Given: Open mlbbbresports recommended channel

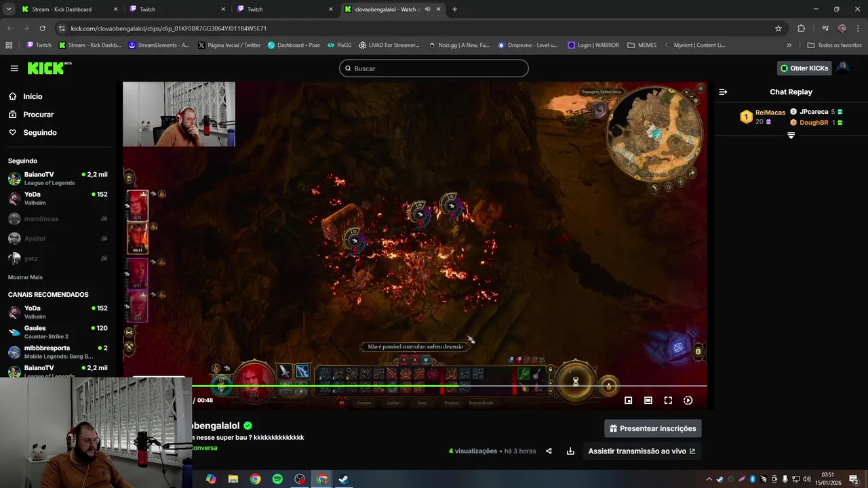Looking at the screenshot, I should (57, 352).
